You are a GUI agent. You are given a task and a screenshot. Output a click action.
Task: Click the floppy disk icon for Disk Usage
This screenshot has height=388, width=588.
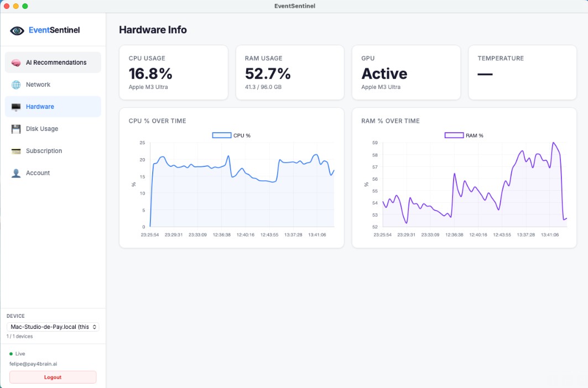coord(16,129)
